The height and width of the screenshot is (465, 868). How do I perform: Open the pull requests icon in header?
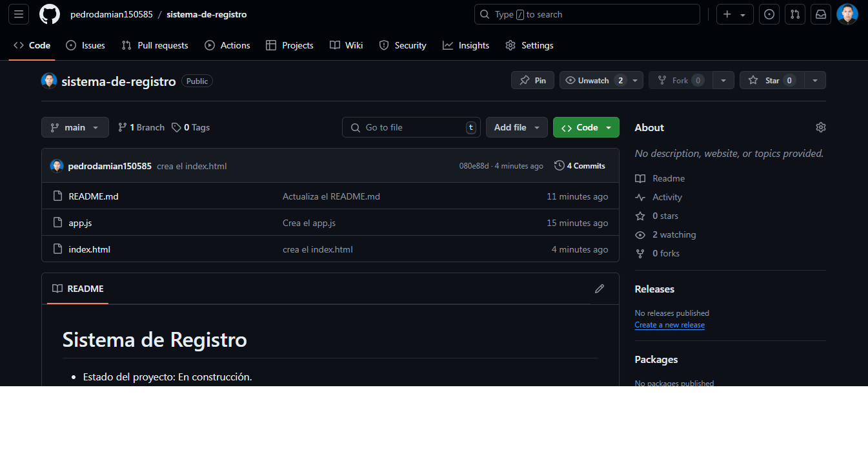coord(795,14)
